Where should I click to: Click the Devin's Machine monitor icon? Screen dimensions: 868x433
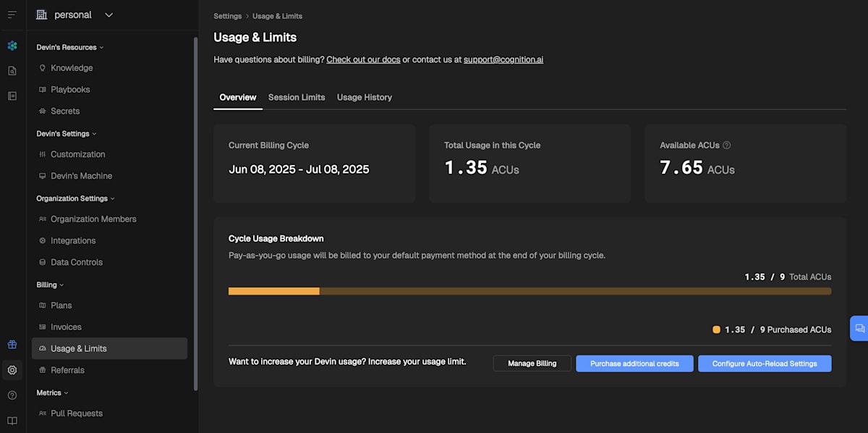tap(43, 176)
